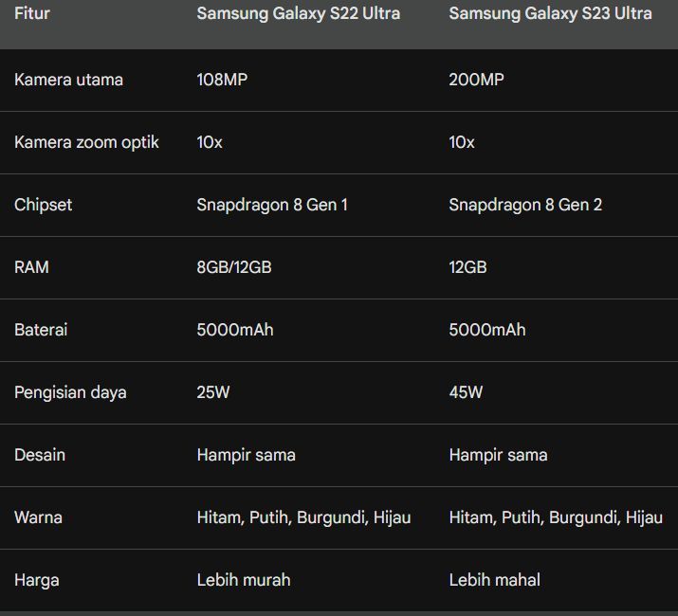This screenshot has width=678, height=616.
Task: Click the 'Desain' row label
Action: [x=40, y=456]
